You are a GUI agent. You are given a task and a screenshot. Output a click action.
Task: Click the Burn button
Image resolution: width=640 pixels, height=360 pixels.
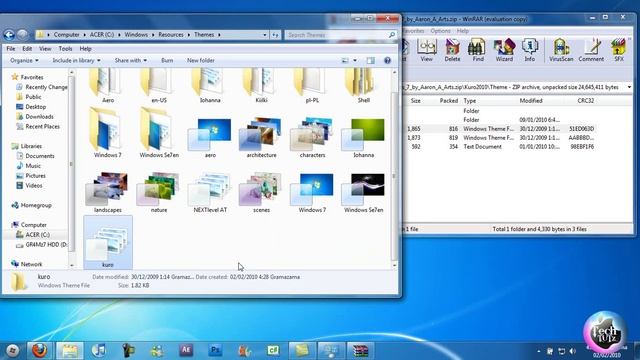(x=167, y=60)
